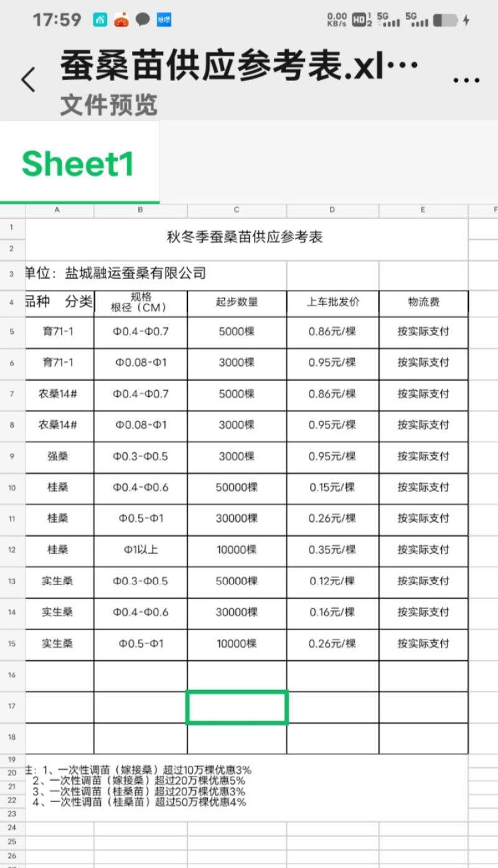Click Φ0.08-Φ1 cell in row 6

tap(141, 363)
